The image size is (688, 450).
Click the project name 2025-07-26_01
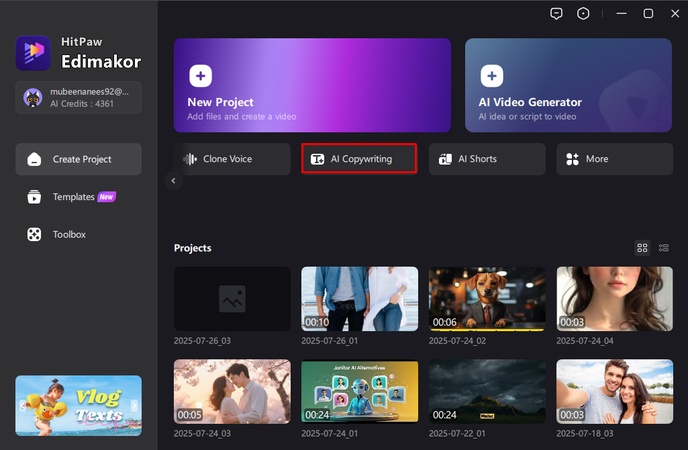point(330,341)
